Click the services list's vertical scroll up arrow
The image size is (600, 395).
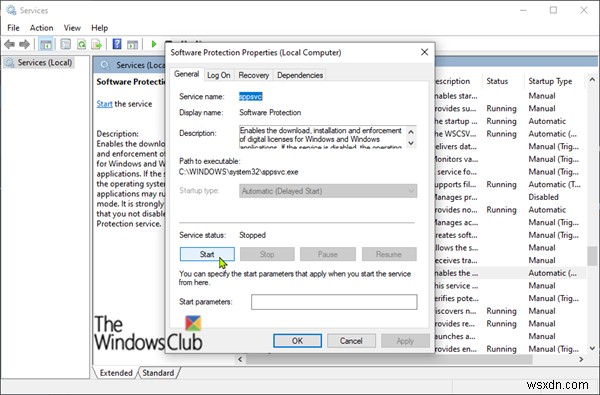[x=592, y=80]
